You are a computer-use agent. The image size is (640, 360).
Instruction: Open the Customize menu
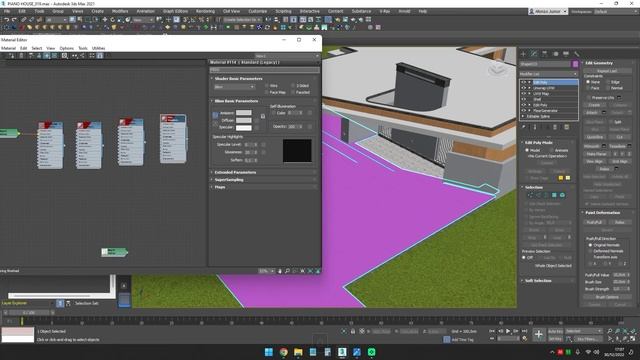tap(258, 11)
